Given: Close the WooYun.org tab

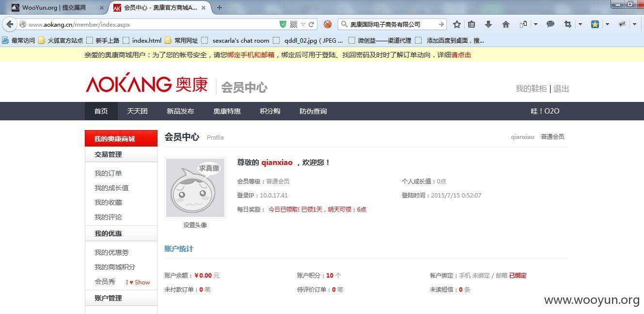Looking at the screenshot, I should coord(101,8).
